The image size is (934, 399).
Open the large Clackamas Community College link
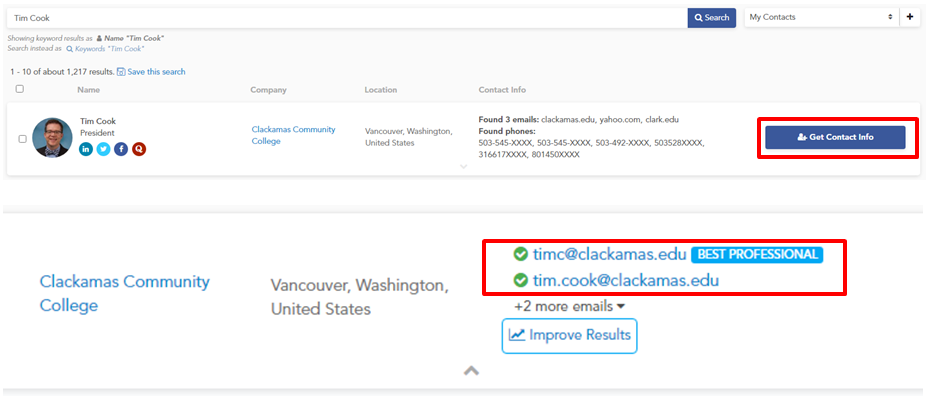click(124, 294)
